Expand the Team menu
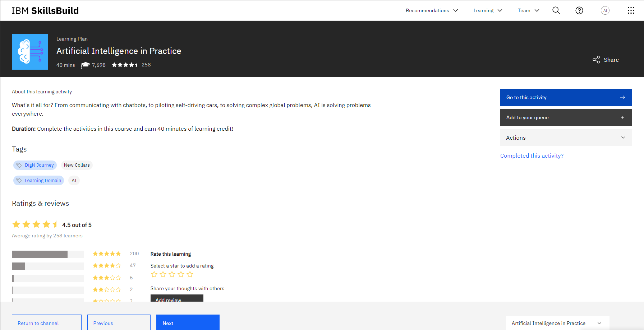Image resolution: width=644 pixels, height=330 pixels. click(x=528, y=10)
